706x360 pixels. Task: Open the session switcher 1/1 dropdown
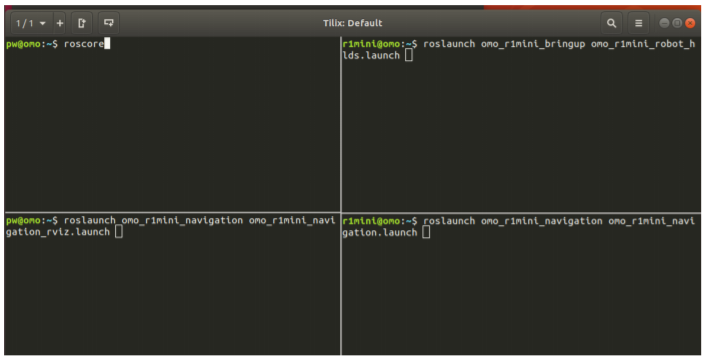click(x=32, y=23)
